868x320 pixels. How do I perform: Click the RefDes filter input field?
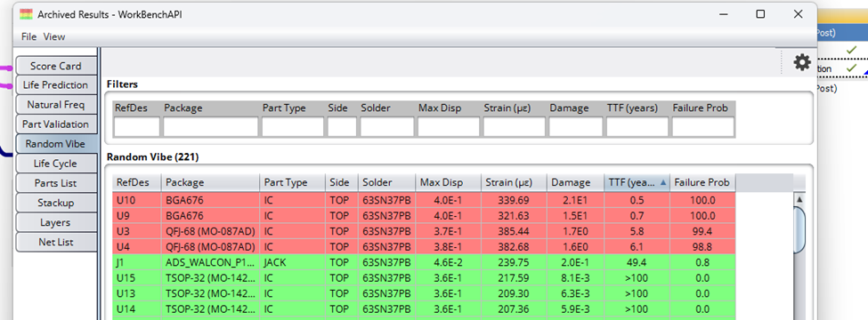(137, 127)
